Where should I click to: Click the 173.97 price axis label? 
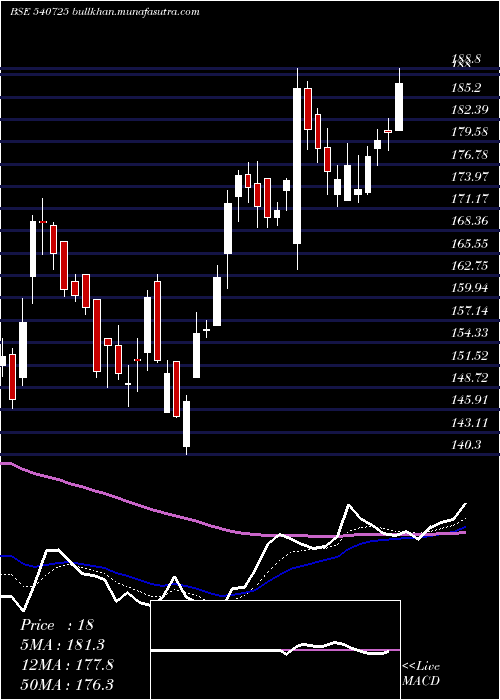(470, 177)
